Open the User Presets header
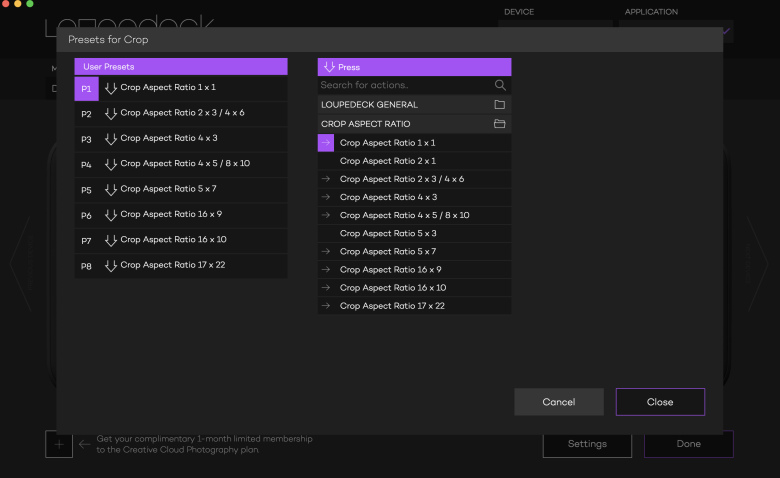The image size is (780, 478). [181, 67]
